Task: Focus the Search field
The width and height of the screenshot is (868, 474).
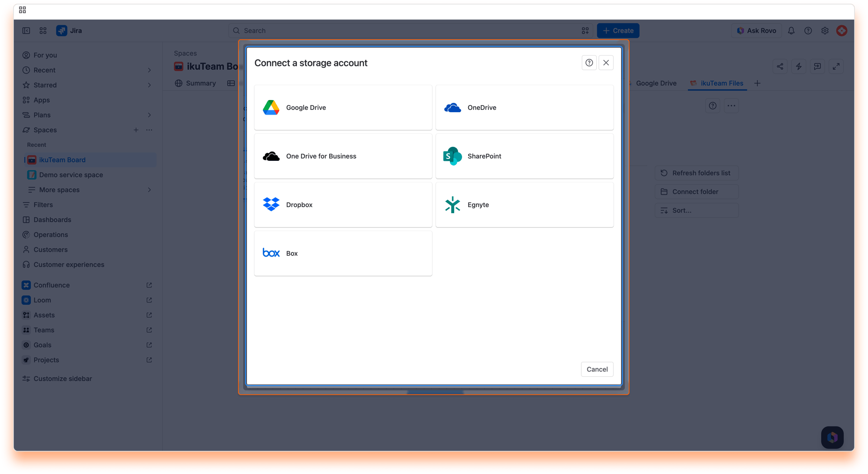Action: (411, 31)
